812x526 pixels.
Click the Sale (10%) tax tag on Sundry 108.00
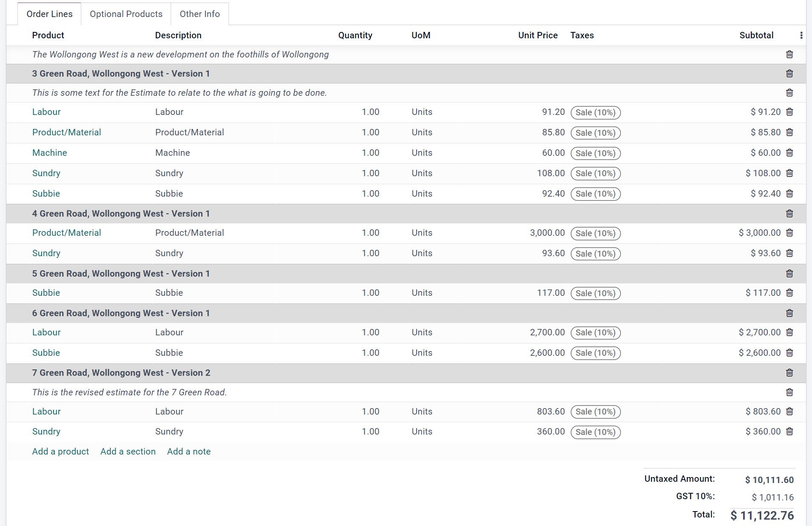point(595,174)
